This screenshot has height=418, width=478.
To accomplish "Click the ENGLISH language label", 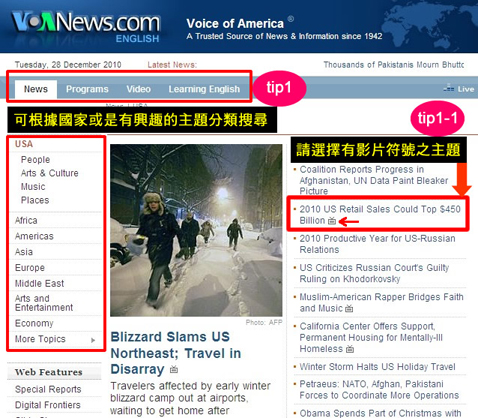I will (x=137, y=39).
